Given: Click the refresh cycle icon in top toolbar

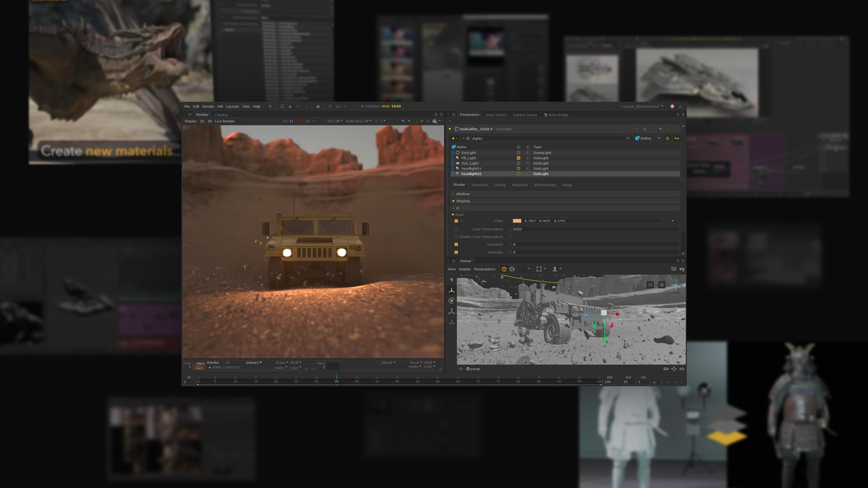Looking at the screenshot, I should coord(282,107).
